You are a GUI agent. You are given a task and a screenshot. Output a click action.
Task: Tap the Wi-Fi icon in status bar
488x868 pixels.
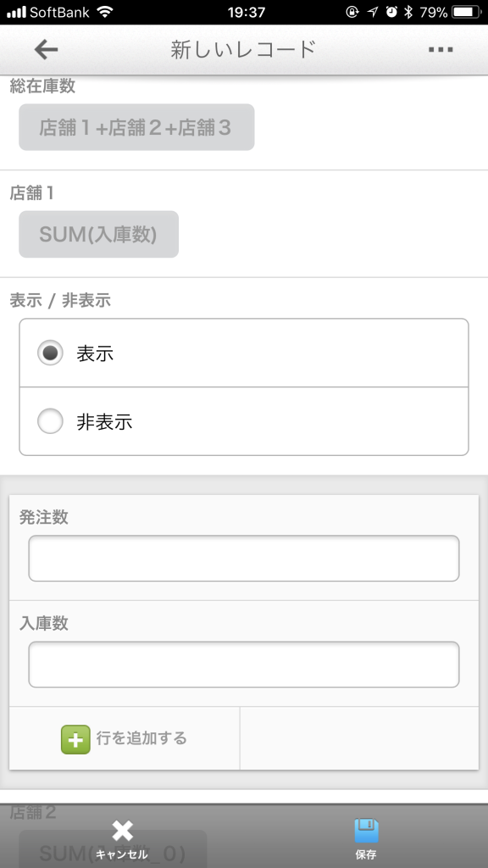(104, 12)
